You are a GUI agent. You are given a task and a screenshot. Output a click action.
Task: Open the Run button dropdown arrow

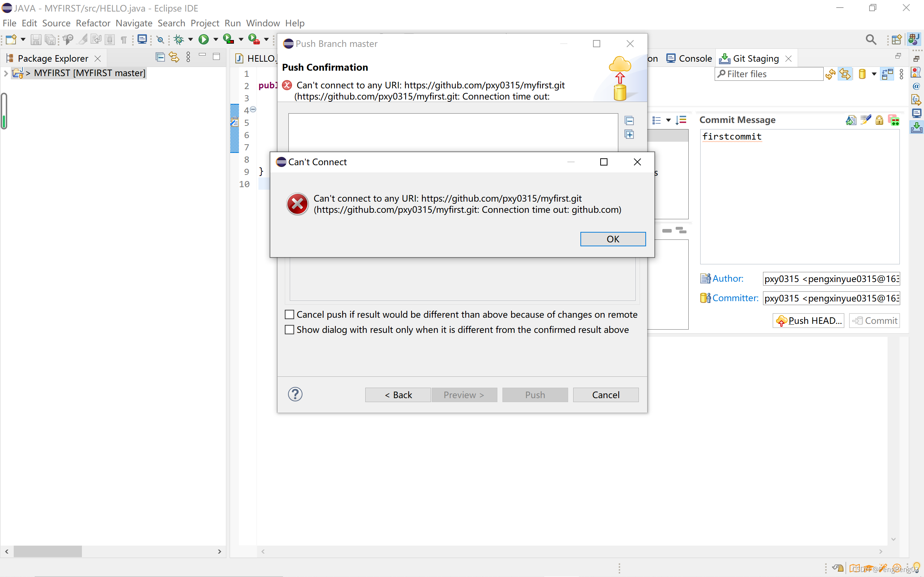(216, 39)
